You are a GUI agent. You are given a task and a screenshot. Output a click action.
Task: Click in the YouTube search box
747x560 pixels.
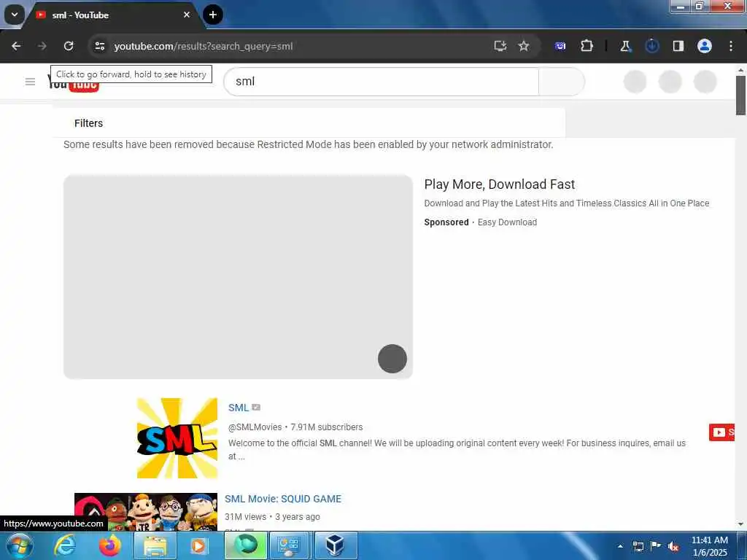point(381,82)
